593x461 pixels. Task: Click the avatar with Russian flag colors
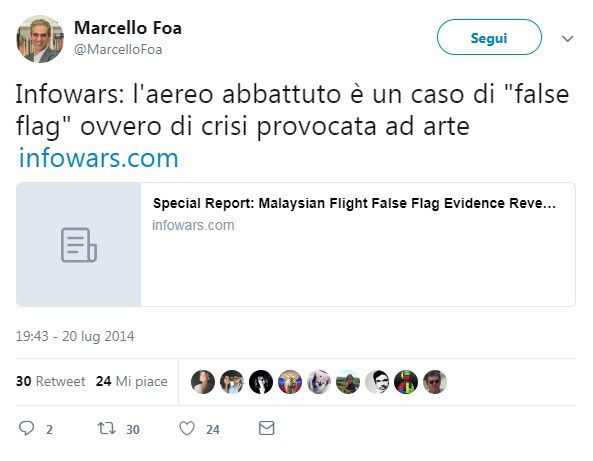(290, 382)
